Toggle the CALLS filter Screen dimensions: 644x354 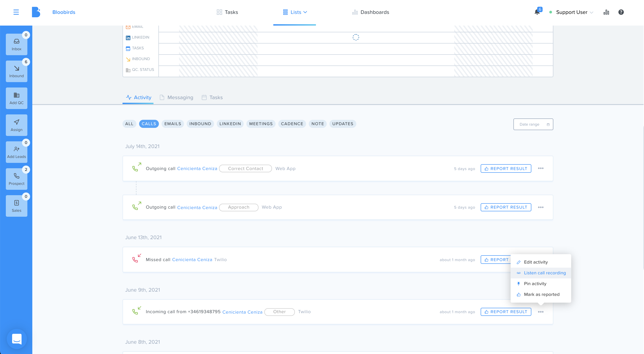(149, 124)
